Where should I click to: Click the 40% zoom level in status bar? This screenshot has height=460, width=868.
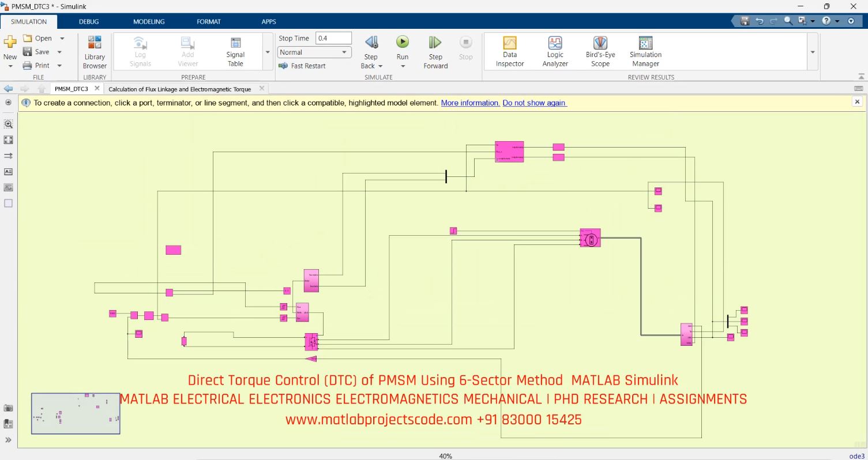pyautogui.click(x=445, y=456)
